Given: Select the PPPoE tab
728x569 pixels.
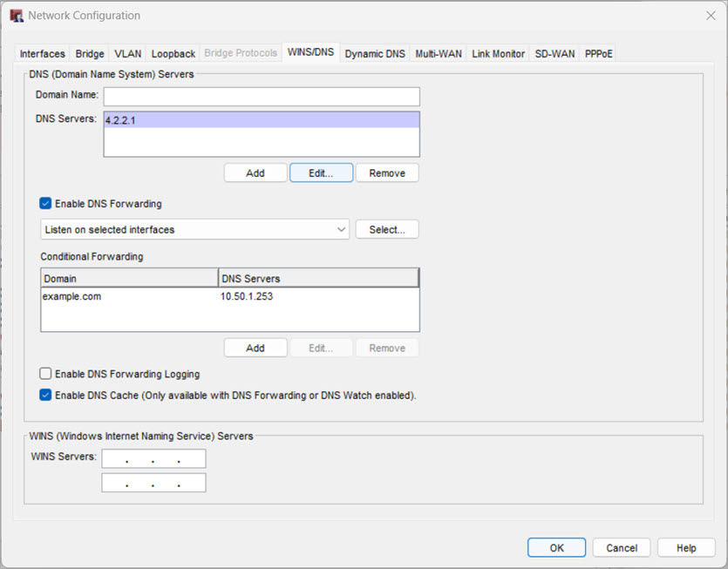Looking at the screenshot, I should click(x=598, y=54).
